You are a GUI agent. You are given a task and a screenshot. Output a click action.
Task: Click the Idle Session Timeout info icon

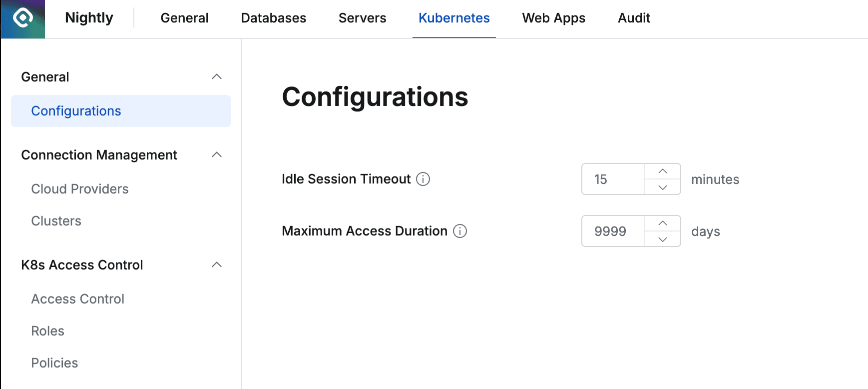point(423,179)
